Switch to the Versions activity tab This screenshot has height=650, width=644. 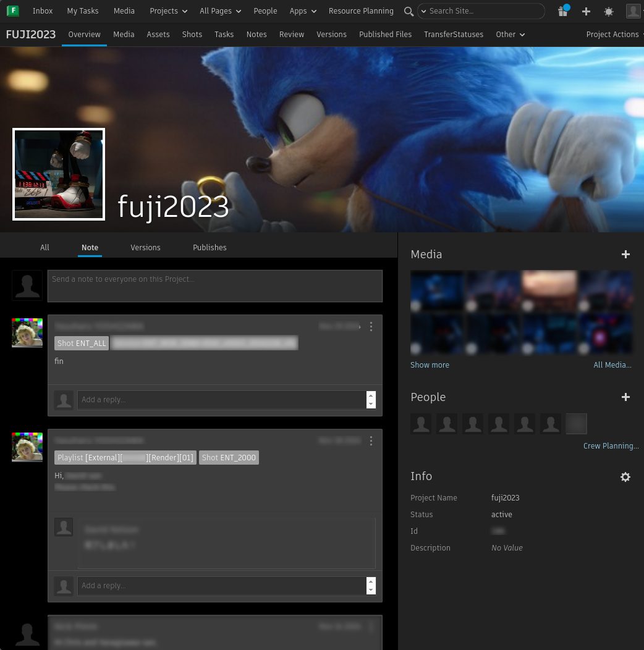point(145,248)
